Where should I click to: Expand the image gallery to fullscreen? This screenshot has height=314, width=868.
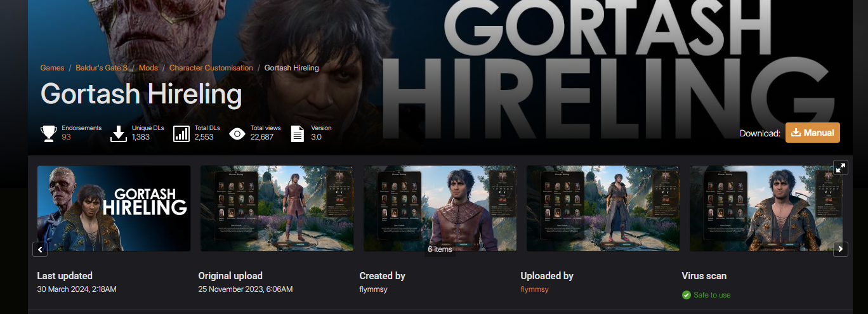click(841, 167)
